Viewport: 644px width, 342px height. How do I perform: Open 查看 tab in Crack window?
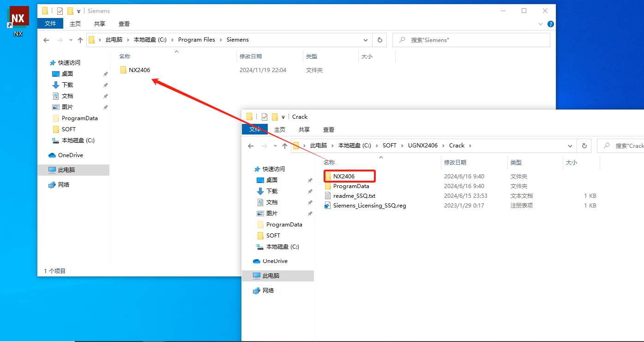(x=329, y=129)
